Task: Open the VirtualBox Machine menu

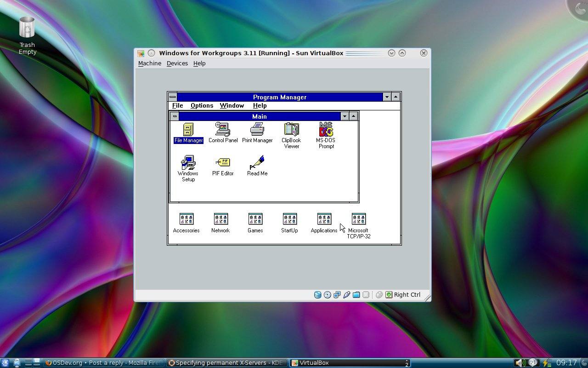Action: click(x=150, y=63)
